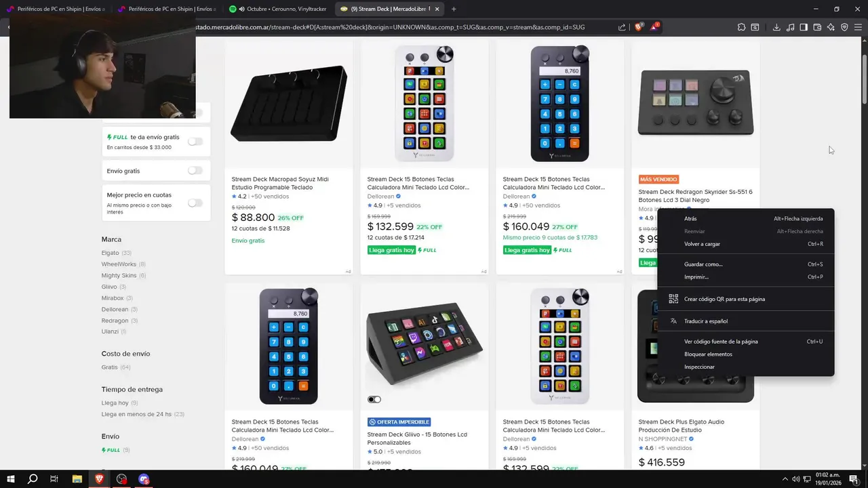Open the Brave main hamburger menu

859,27
